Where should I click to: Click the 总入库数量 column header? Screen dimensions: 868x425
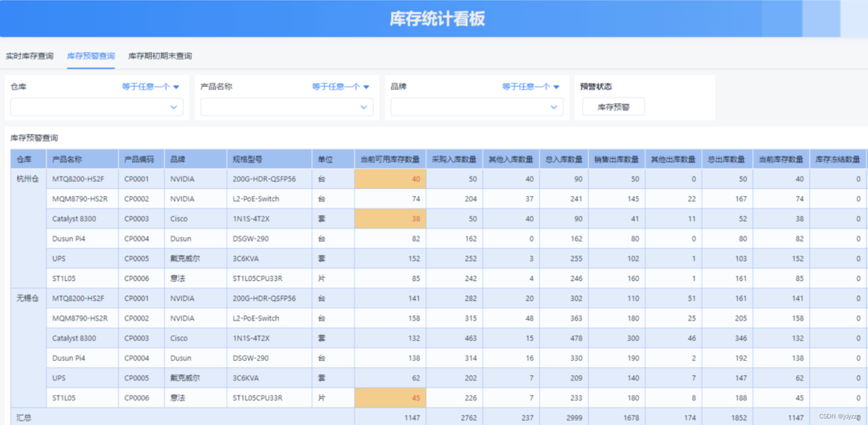[x=564, y=159]
